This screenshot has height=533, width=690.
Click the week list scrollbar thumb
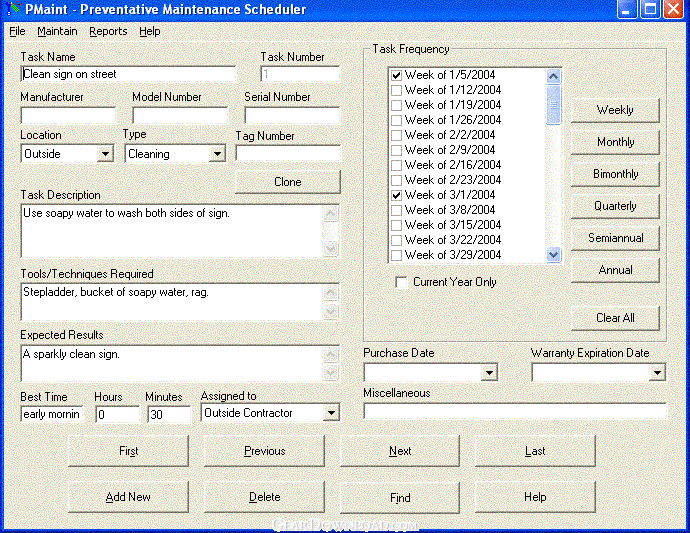point(554,105)
